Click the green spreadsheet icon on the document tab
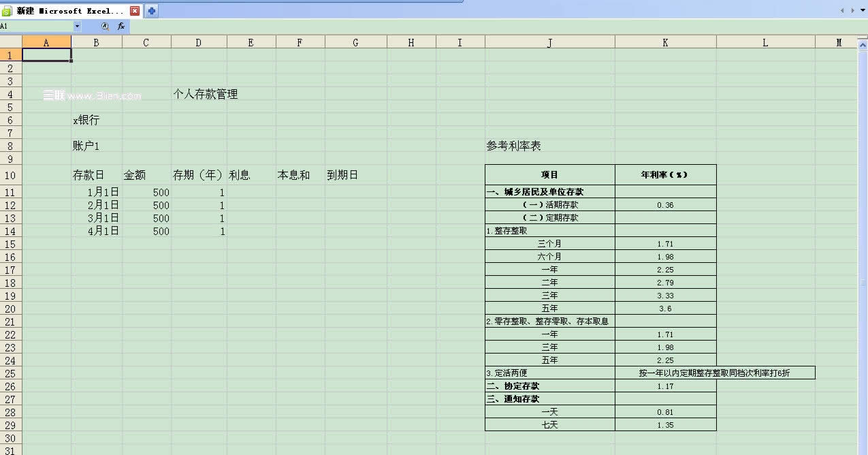 point(7,12)
